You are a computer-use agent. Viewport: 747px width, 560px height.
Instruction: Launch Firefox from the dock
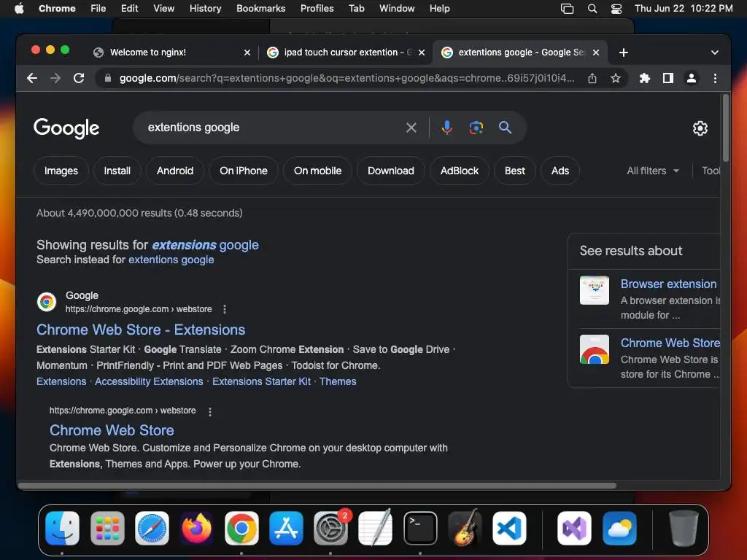(197, 528)
